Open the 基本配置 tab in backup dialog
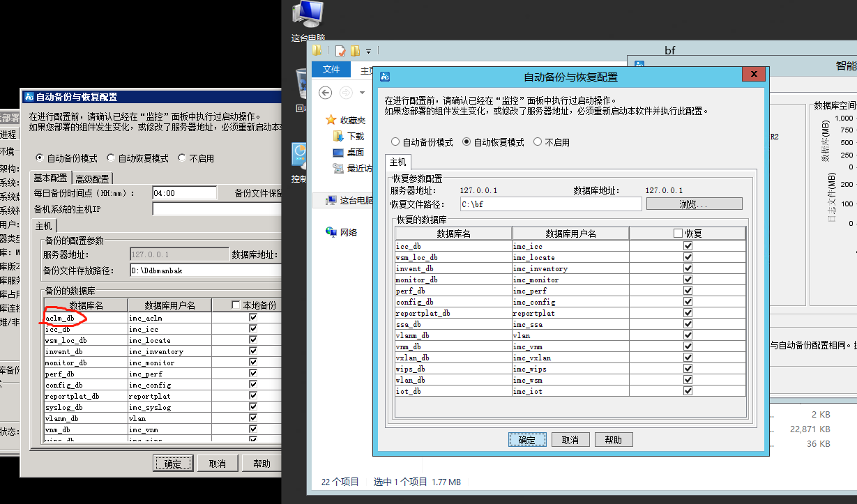The image size is (857, 504). coord(51,178)
